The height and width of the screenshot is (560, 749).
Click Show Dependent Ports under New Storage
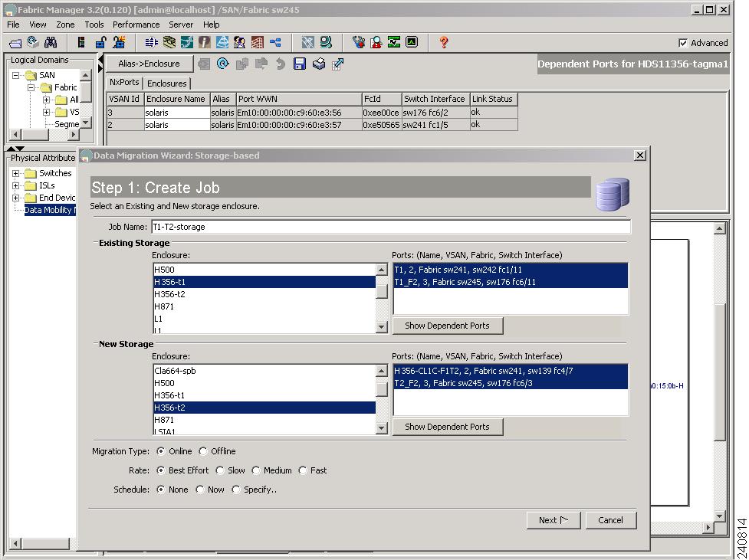click(x=448, y=427)
